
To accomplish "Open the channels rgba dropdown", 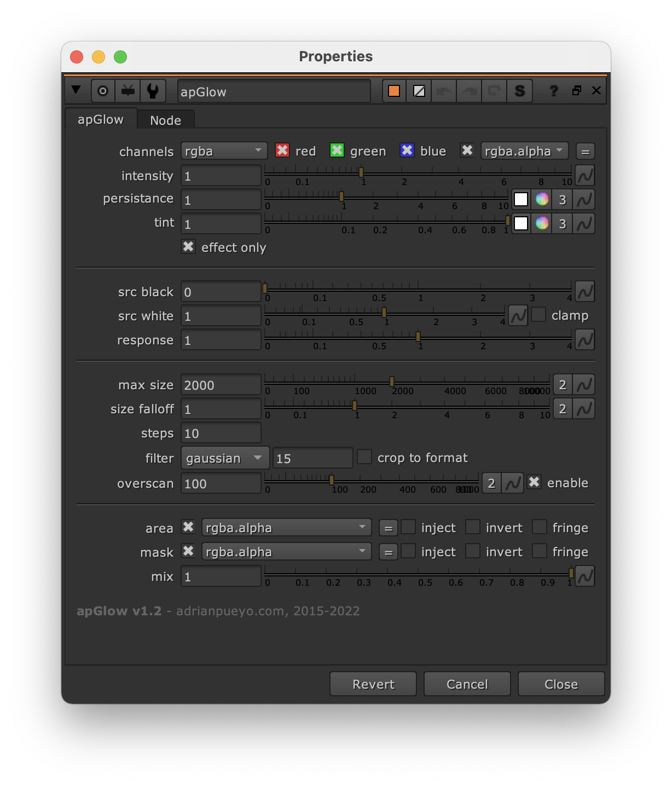I will pos(224,151).
